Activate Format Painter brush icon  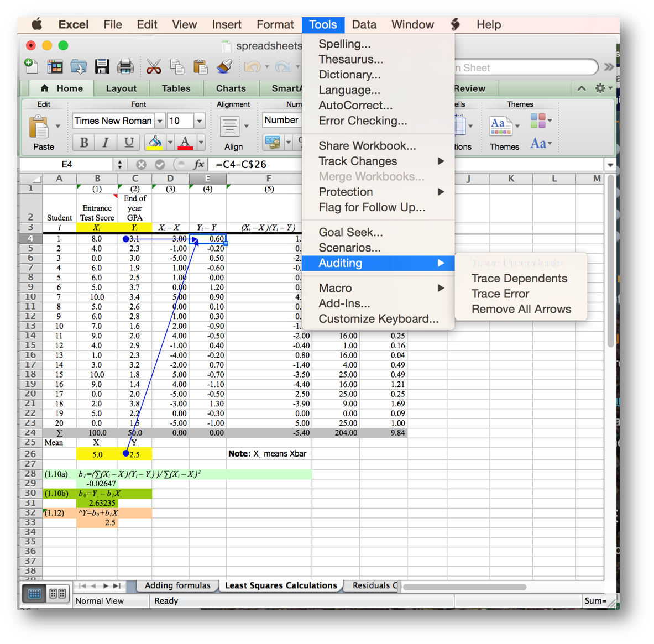(223, 66)
